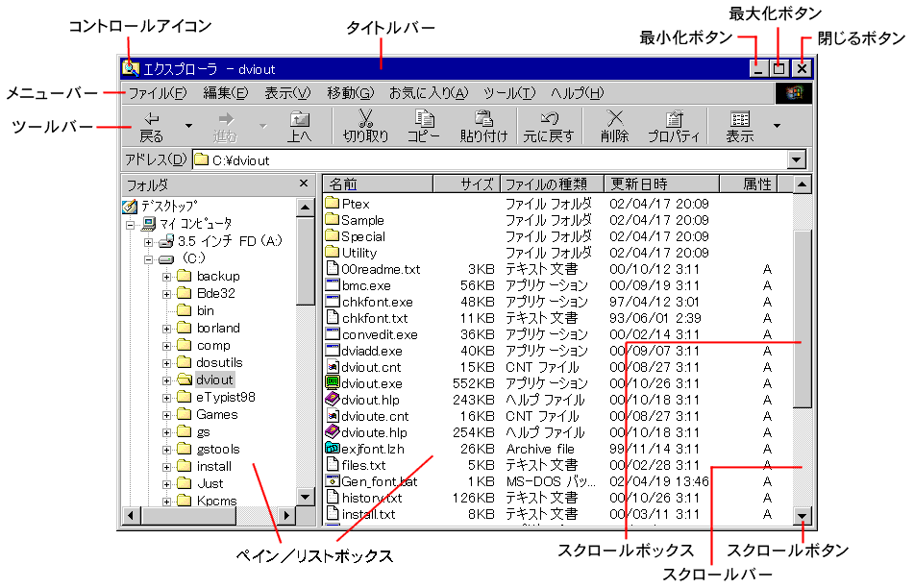Viewport: 914px width, 588px height.
Task: Open the Favorites (お気に入り) menu
Action: tap(429, 93)
